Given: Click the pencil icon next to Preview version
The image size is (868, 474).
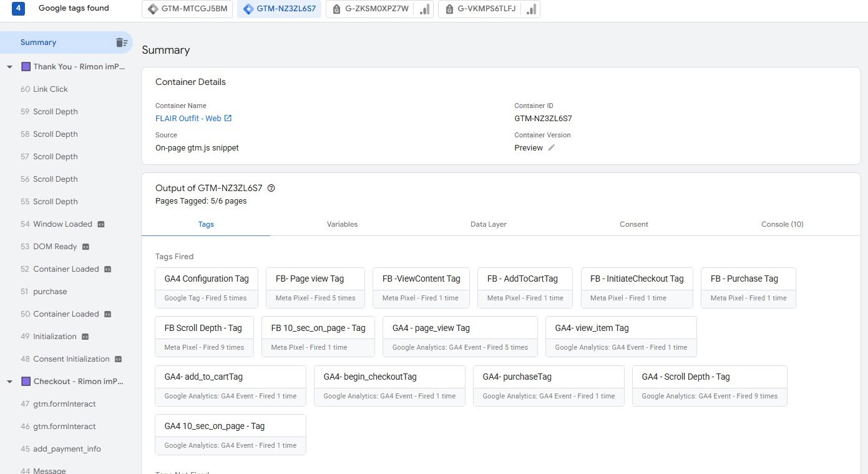Looking at the screenshot, I should [551, 148].
